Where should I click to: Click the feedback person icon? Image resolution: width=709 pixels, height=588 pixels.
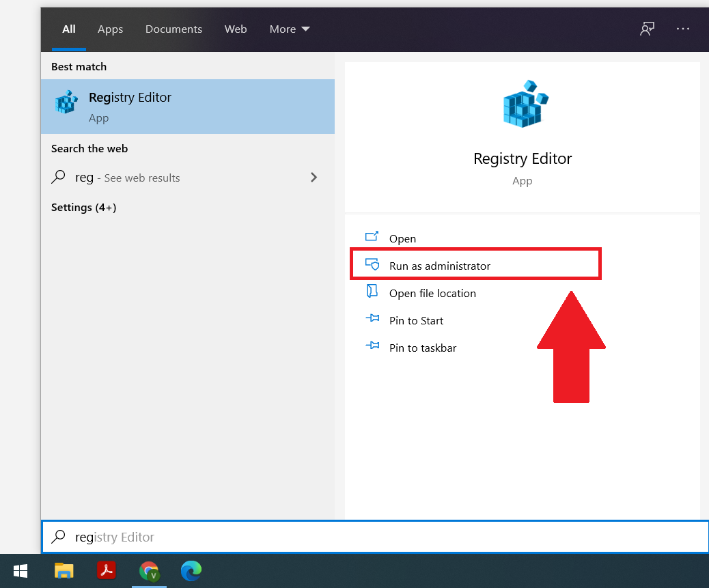[x=647, y=29]
